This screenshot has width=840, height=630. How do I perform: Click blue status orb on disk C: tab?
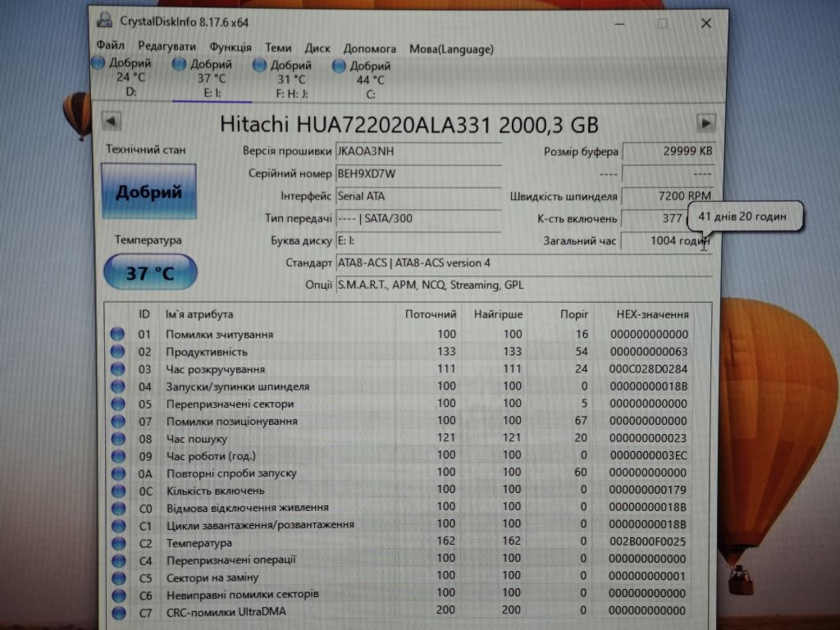(x=339, y=66)
